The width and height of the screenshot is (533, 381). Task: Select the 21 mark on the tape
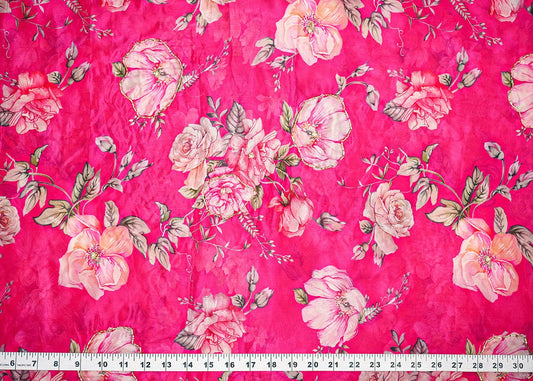[x=333, y=364]
